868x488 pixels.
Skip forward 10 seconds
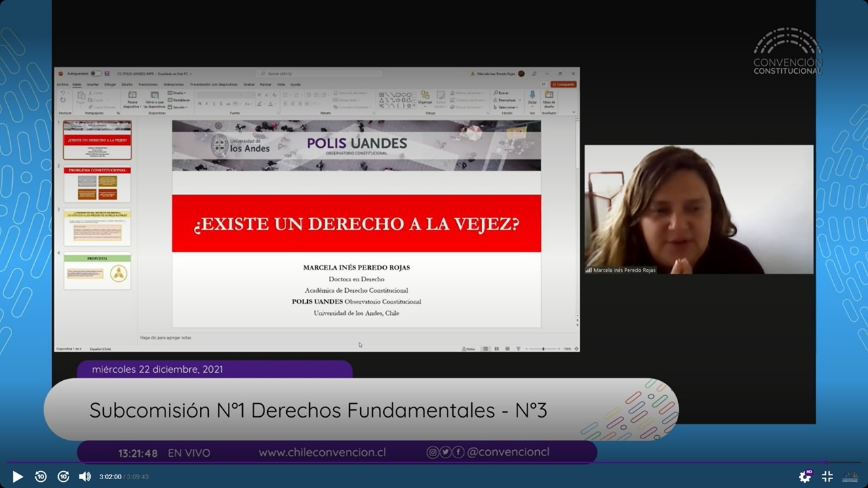[63, 476]
